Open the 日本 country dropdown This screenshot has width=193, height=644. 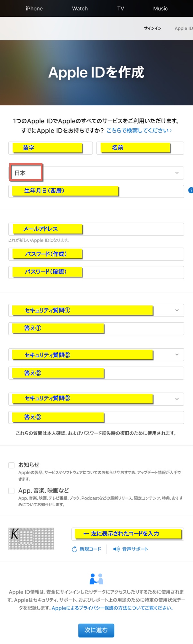96,173
